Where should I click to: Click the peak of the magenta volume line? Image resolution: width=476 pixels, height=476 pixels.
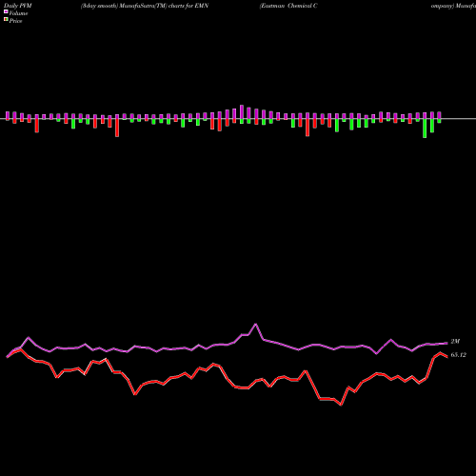(256, 324)
